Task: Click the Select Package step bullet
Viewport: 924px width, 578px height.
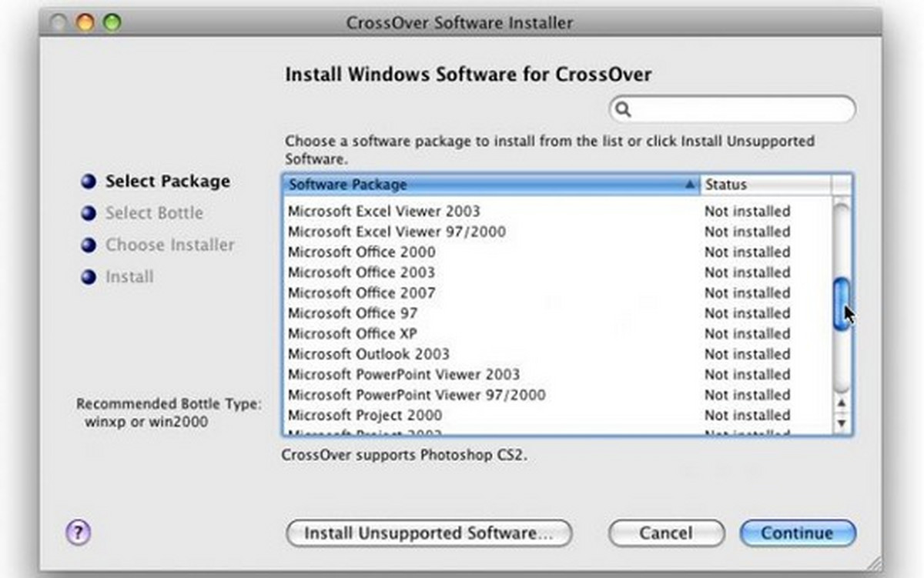Action: click(89, 182)
